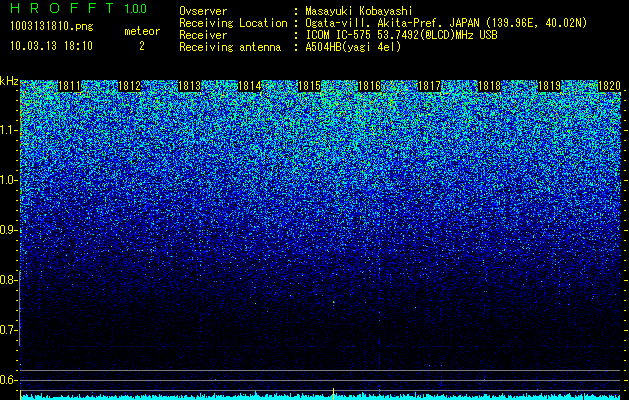Click the 0.6 frequency axis label
The image size is (629, 400).
coord(9,380)
